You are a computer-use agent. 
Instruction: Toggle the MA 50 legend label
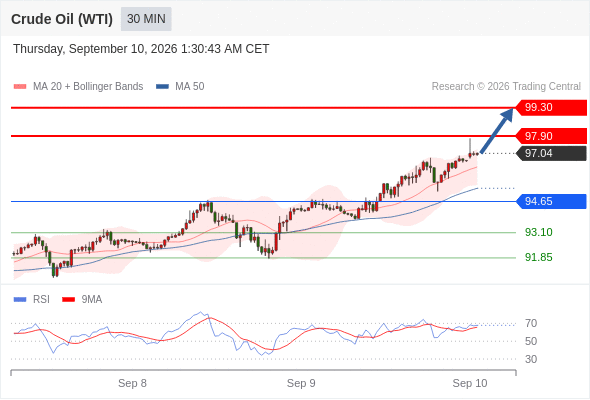[x=190, y=87]
